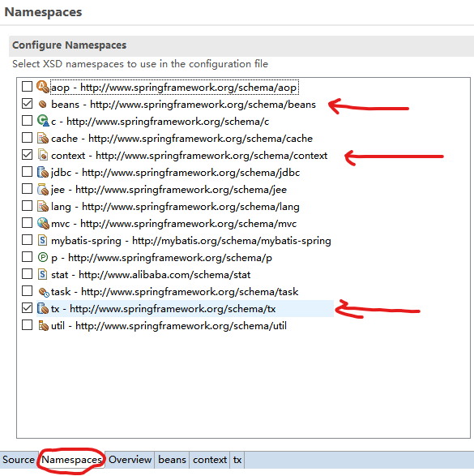Select the util schema row text
This screenshot has width=474, height=476.
pos(169,326)
